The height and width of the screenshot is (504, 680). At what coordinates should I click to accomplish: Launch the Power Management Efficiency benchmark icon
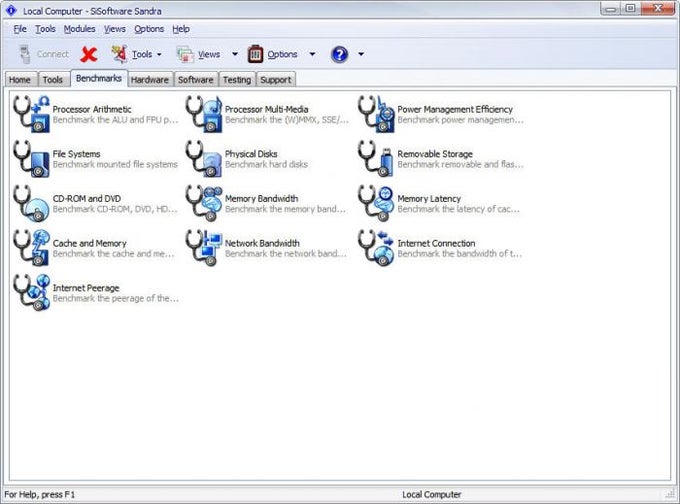376,114
